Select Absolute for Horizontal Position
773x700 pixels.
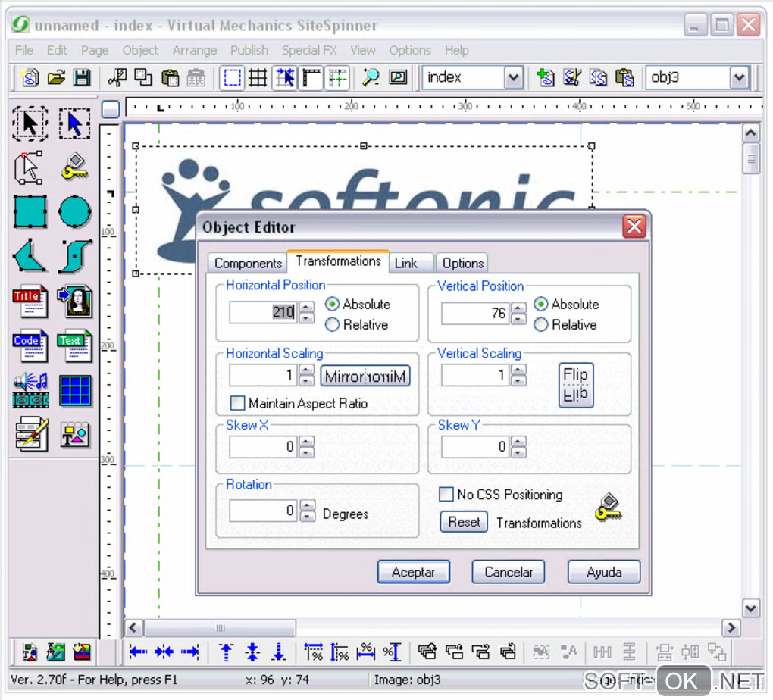click(332, 304)
